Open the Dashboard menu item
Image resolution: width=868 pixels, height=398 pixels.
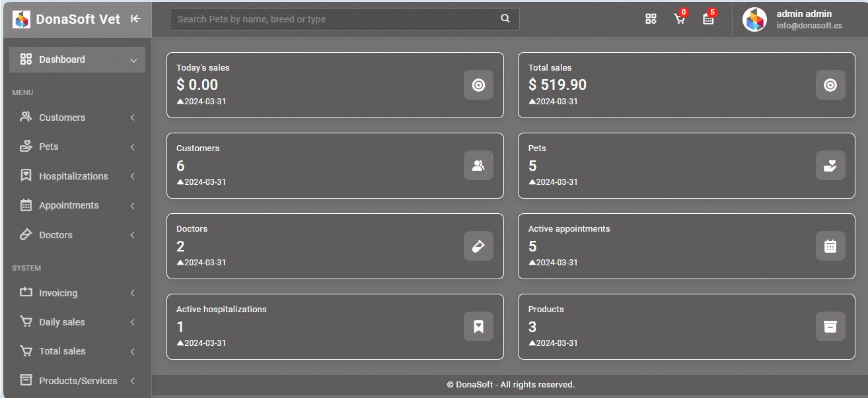coord(77,59)
